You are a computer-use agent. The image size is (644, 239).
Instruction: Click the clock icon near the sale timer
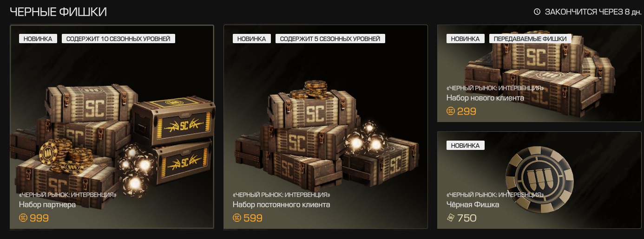point(537,12)
